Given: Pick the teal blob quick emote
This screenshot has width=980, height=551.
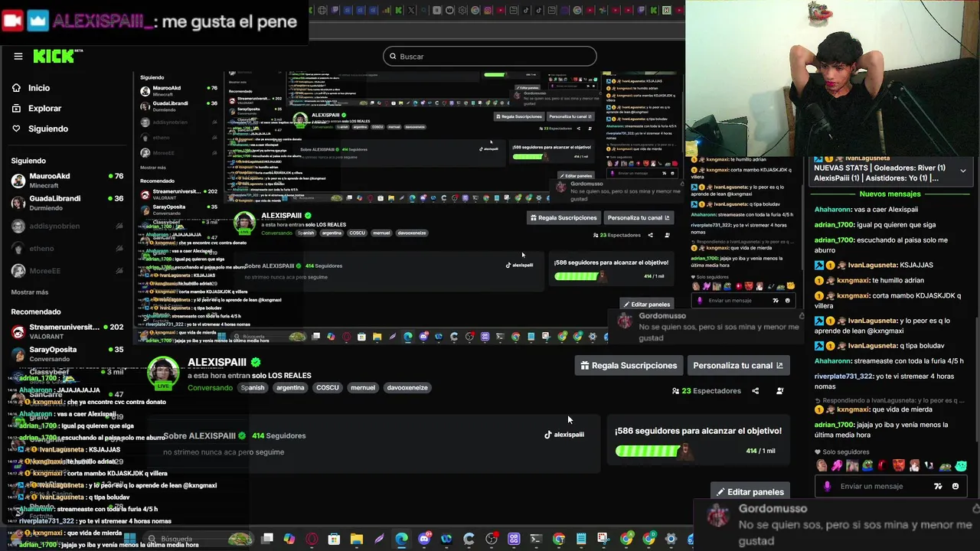Looking at the screenshot, I should pyautogui.click(x=961, y=465).
